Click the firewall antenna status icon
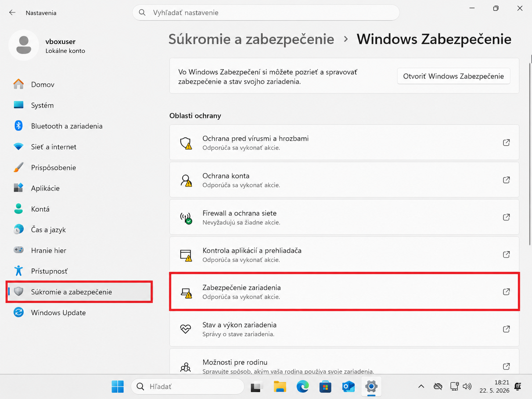The image size is (532, 399). (x=186, y=218)
